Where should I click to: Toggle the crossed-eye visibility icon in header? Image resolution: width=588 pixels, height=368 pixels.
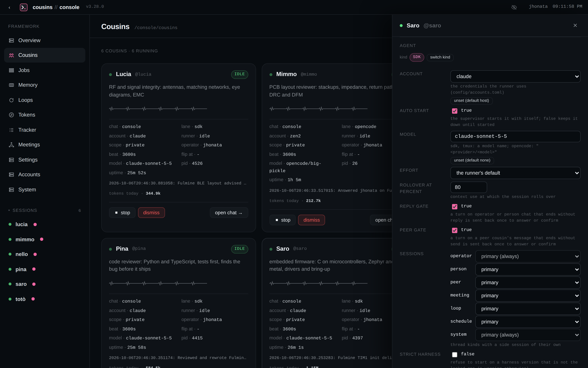click(514, 7)
